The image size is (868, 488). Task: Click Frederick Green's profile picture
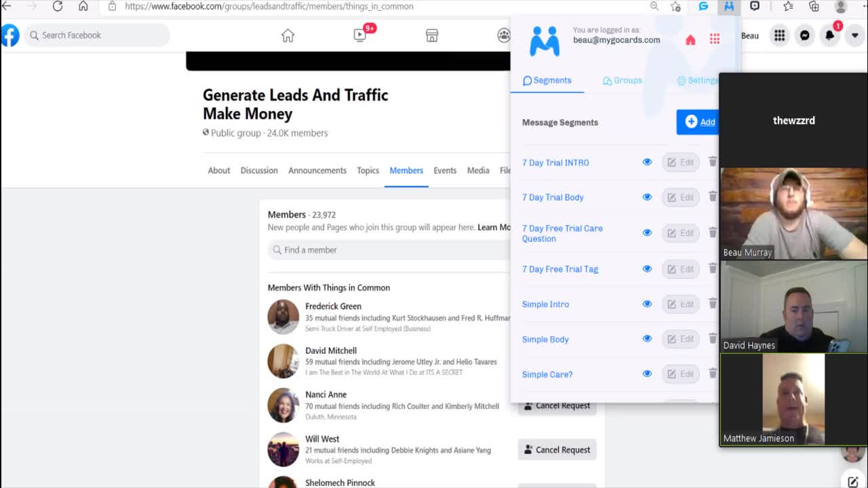pos(283,317)
